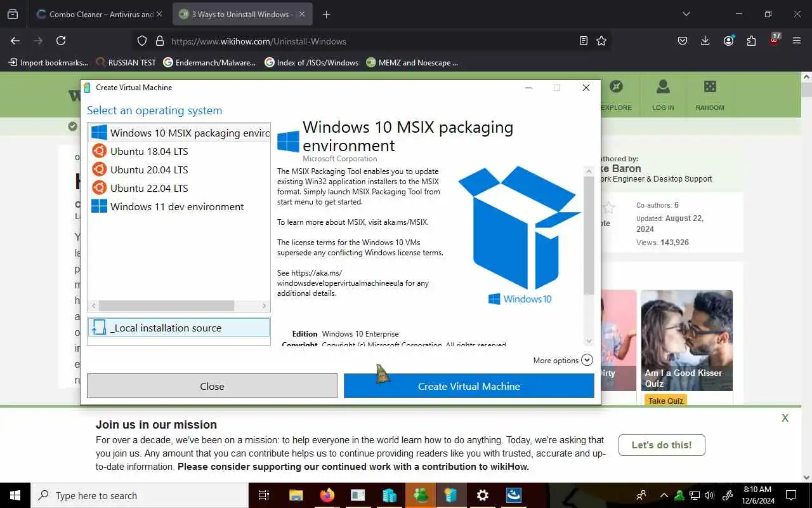
Task: Click Type here to search box
Action: (x=140, y=495)
